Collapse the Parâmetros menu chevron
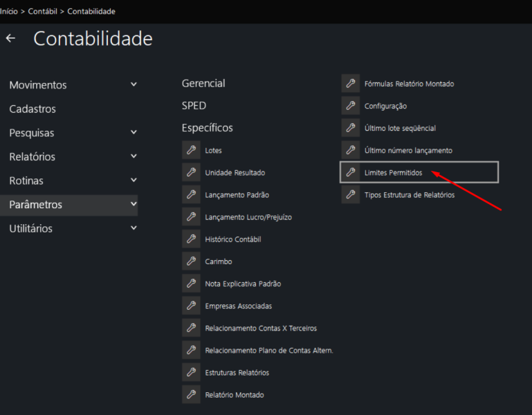 (134, 205)
